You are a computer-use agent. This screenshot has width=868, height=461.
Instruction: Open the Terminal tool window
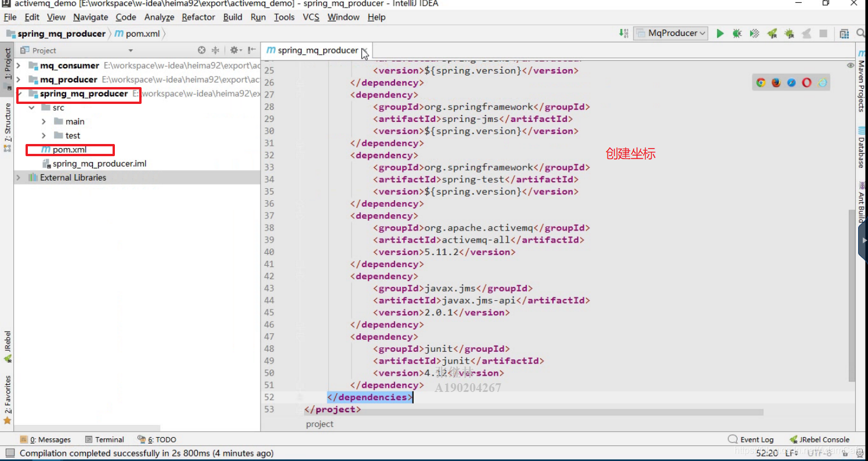tap(104, 440)
